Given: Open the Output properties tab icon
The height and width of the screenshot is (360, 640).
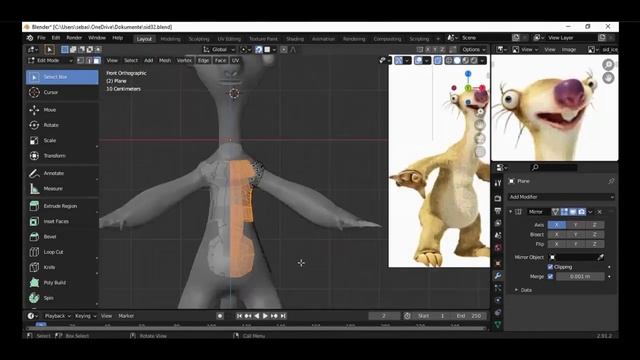Looking at the screenshot, I should click(x=498, y=211).
